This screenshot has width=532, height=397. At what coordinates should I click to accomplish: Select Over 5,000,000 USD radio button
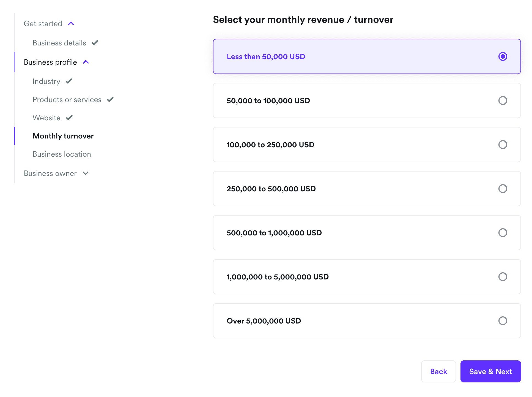click(503, 321)
